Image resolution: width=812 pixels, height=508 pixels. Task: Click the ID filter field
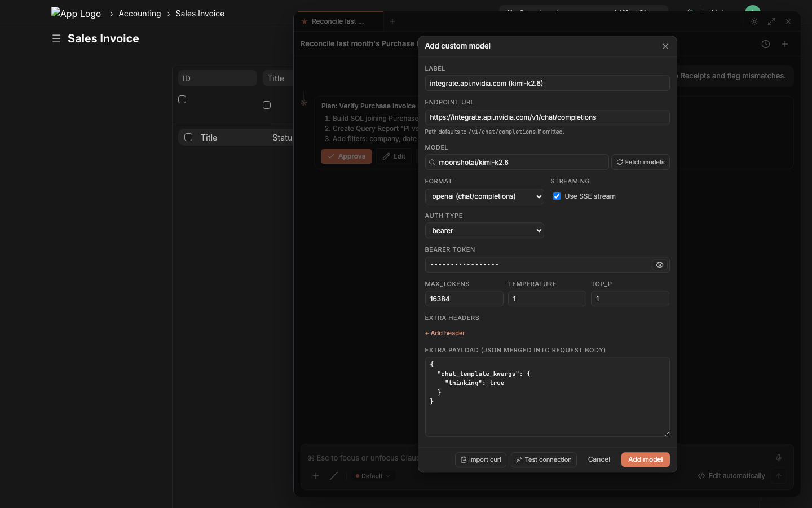[218, 78]
